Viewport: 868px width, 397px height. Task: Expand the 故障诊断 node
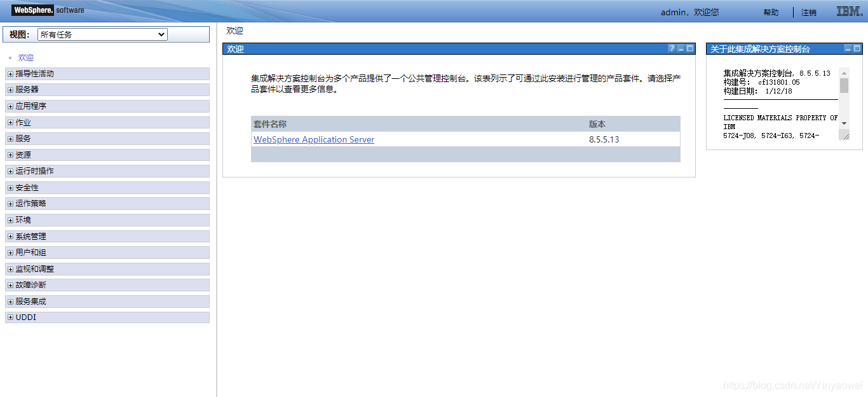(x=10, y=286)
